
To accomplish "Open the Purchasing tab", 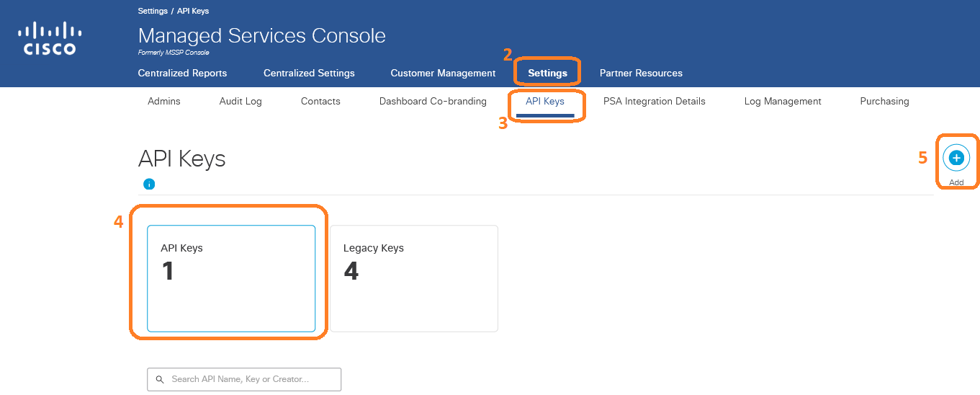I will coord(884,101).
